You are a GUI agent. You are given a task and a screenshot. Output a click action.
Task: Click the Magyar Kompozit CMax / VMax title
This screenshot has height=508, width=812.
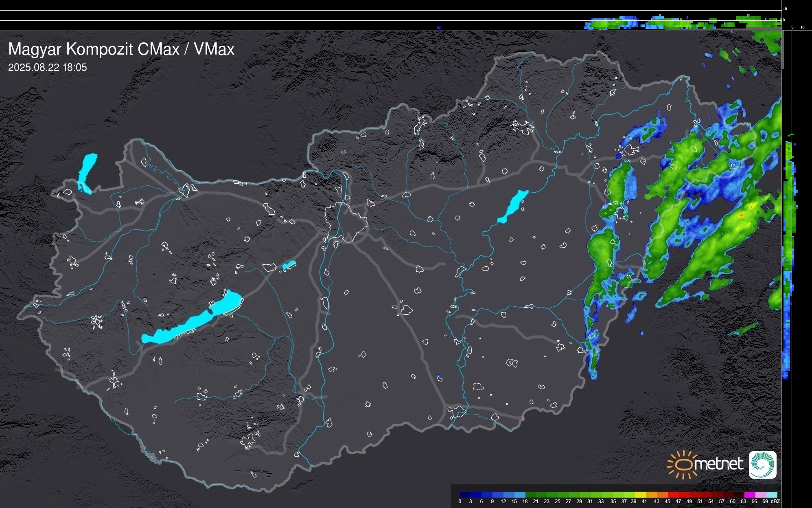[121, 49]
